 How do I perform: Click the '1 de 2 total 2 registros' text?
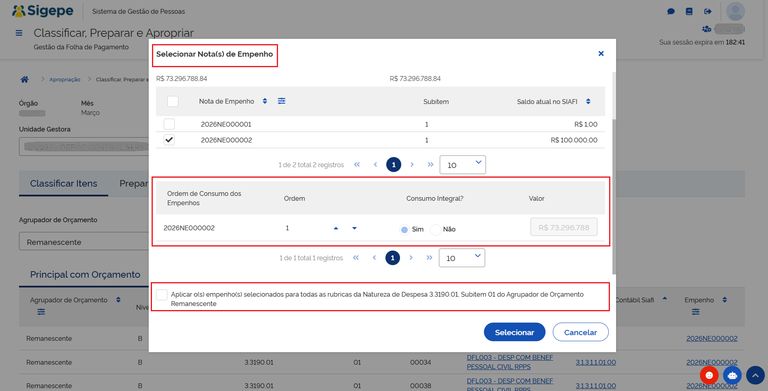(x=311, y=165)
